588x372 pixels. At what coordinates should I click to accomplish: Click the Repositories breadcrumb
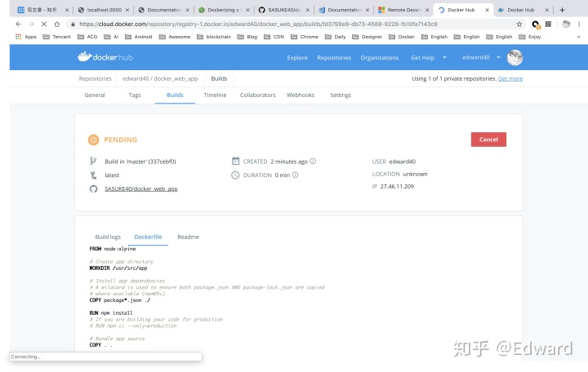[x=96, y=78]
